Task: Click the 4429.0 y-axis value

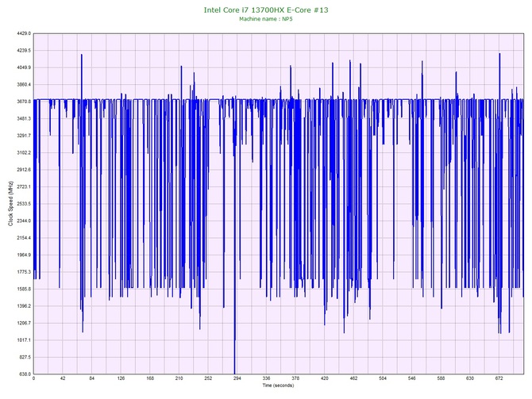Action: point(24,33)
